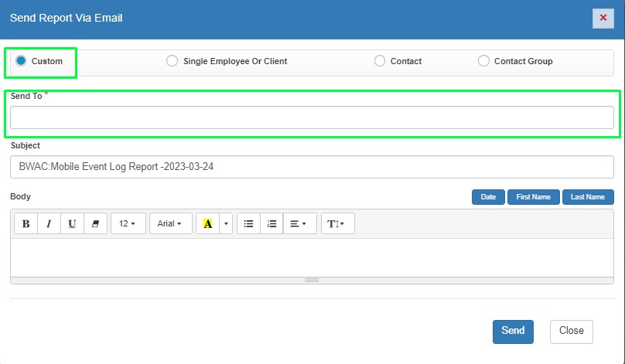Image resolution: width=625 pixels, height=364 pixels.
Task: Underline the selected body text
Action: point(72,223)
